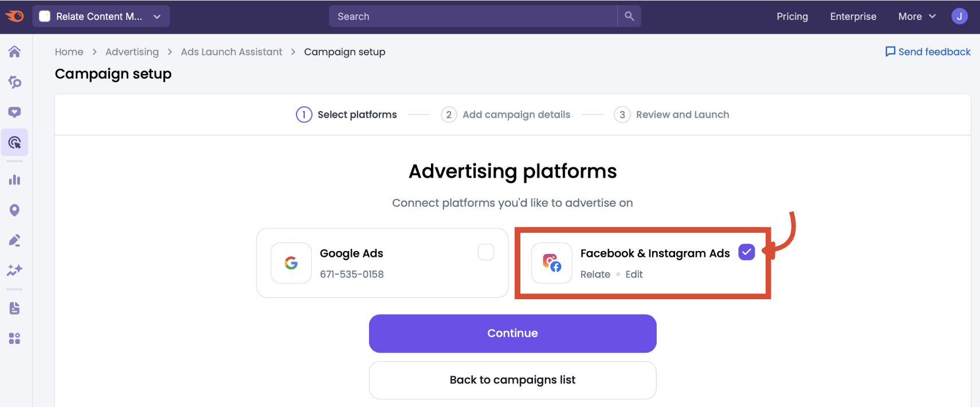Screen dimensions: 980x407
Task: Click inside the Search field
Action: pyautogui.click(x=470, y=16)
